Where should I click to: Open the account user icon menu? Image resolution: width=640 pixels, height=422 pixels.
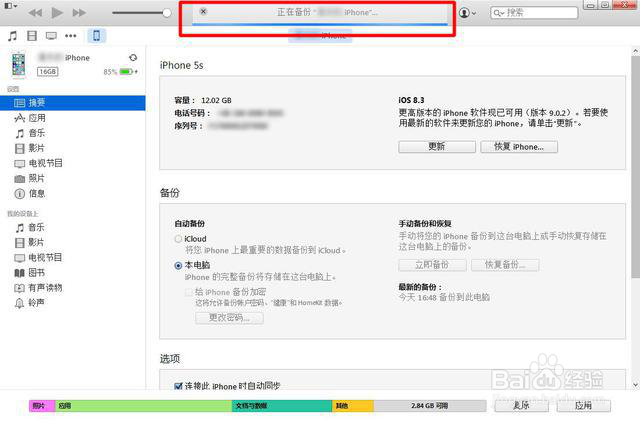click(467, 13)
